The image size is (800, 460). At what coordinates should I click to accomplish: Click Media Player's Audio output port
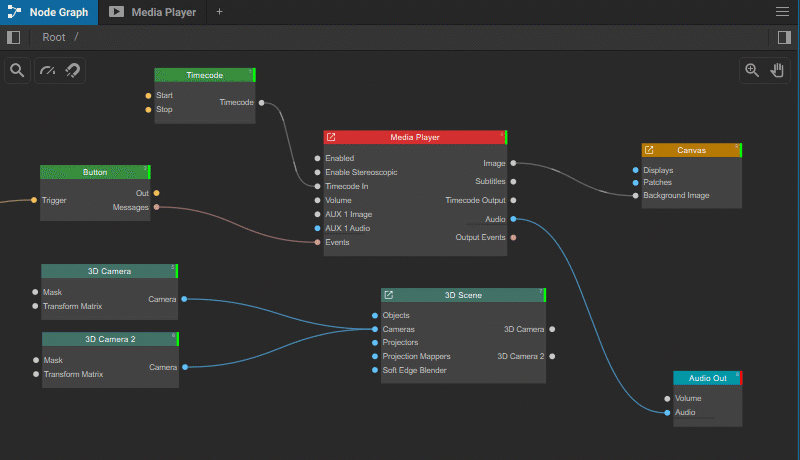[x=513, y=219]
